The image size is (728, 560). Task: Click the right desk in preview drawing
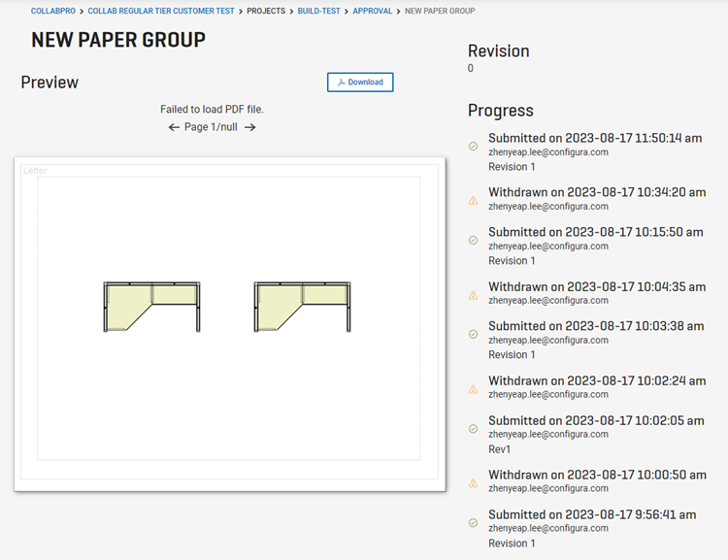tap(302, 307)
